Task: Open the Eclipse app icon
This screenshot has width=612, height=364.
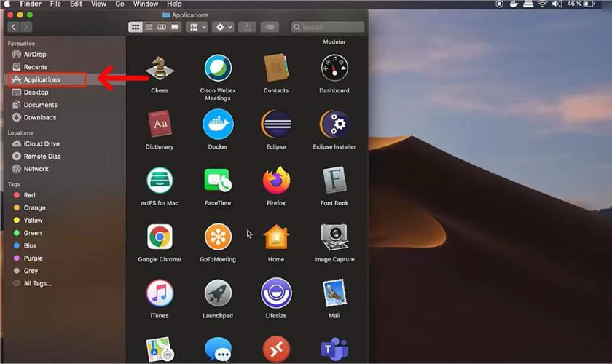Action: [276, 124]
